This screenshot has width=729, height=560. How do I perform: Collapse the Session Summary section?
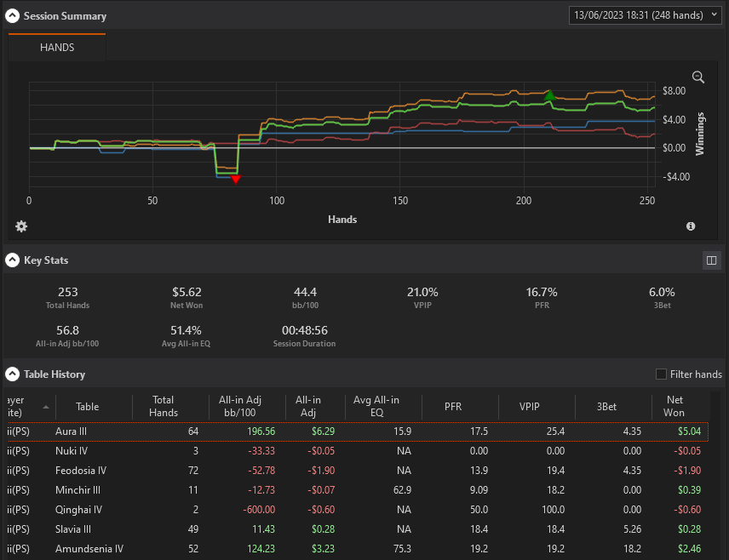(13, 16)
